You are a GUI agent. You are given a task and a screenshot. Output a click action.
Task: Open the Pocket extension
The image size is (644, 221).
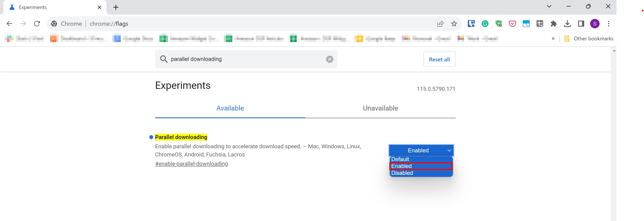pos(512,24)
